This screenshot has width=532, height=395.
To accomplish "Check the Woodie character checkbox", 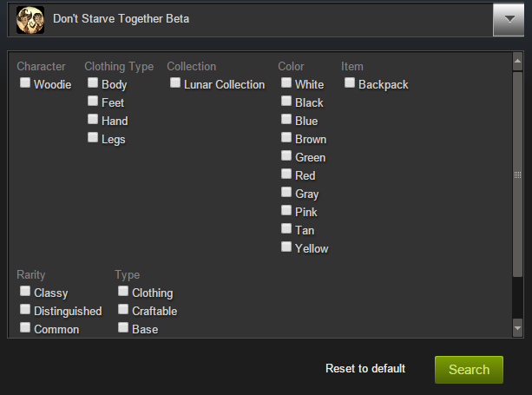I will (x=25, y=83).
